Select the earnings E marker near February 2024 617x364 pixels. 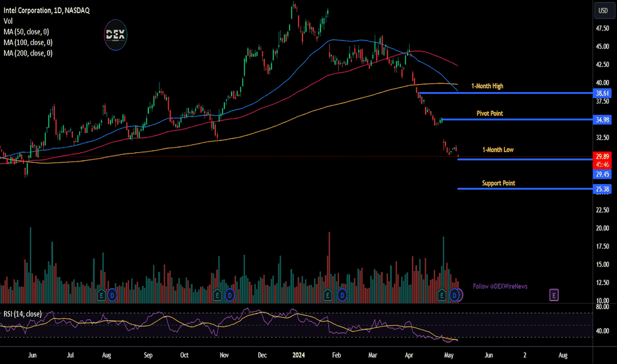pyautogui.click(x=328, y=295)
